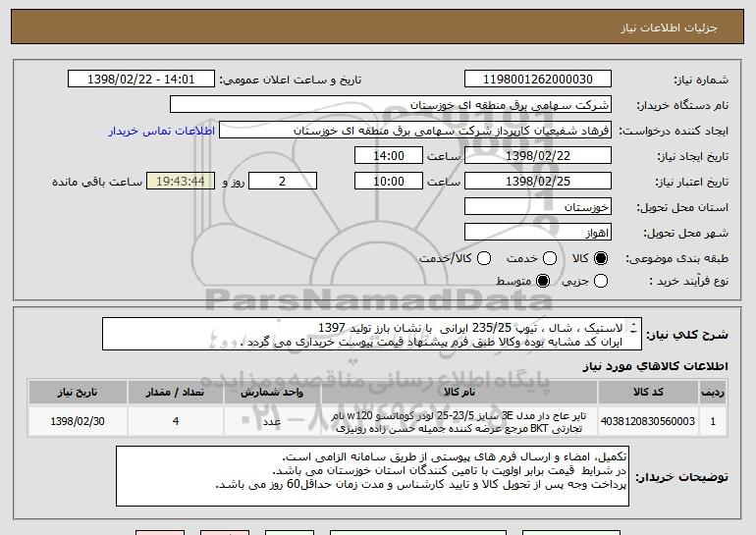
Task: Click the quantity cell showing 4
Action: [176, 421]
